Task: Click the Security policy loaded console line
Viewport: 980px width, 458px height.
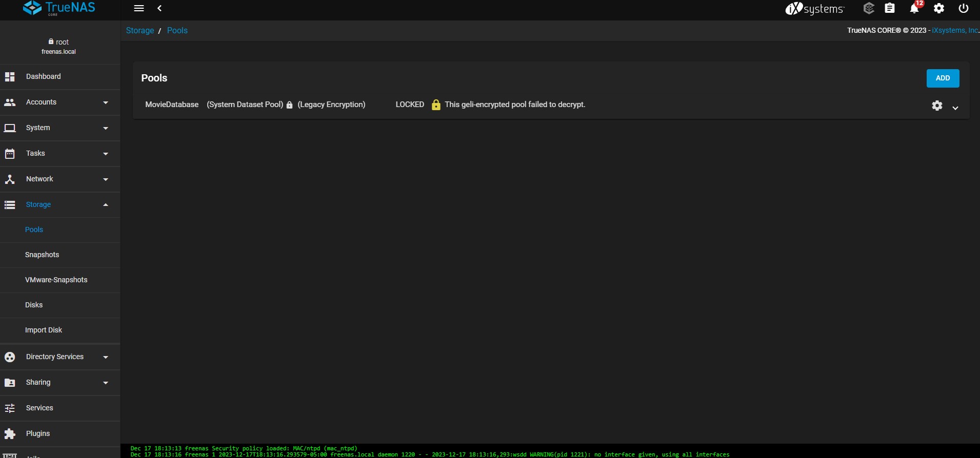Action: 244,448
